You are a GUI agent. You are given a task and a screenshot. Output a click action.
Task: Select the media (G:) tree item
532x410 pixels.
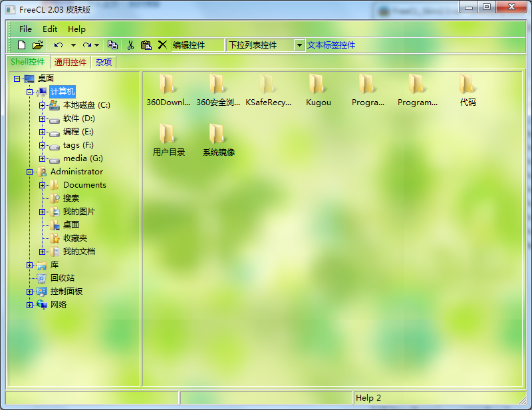point(83,158)
